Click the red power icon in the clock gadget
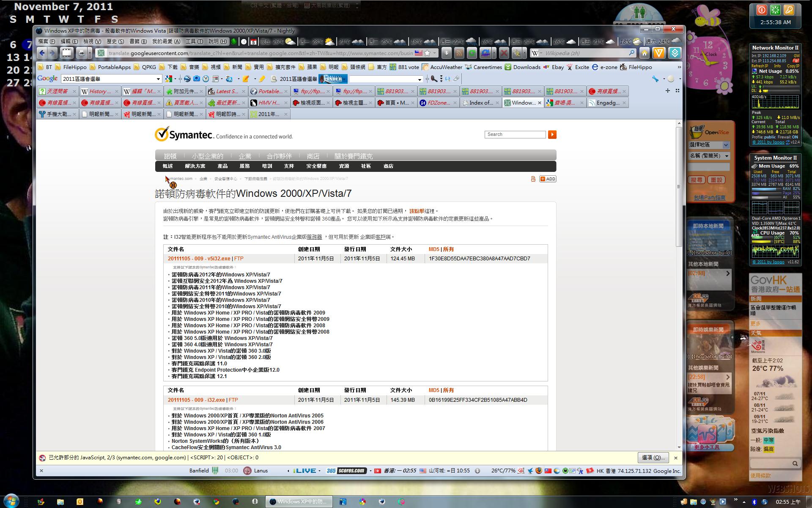This screenshot has height=508, width=812. click(762, 10)
